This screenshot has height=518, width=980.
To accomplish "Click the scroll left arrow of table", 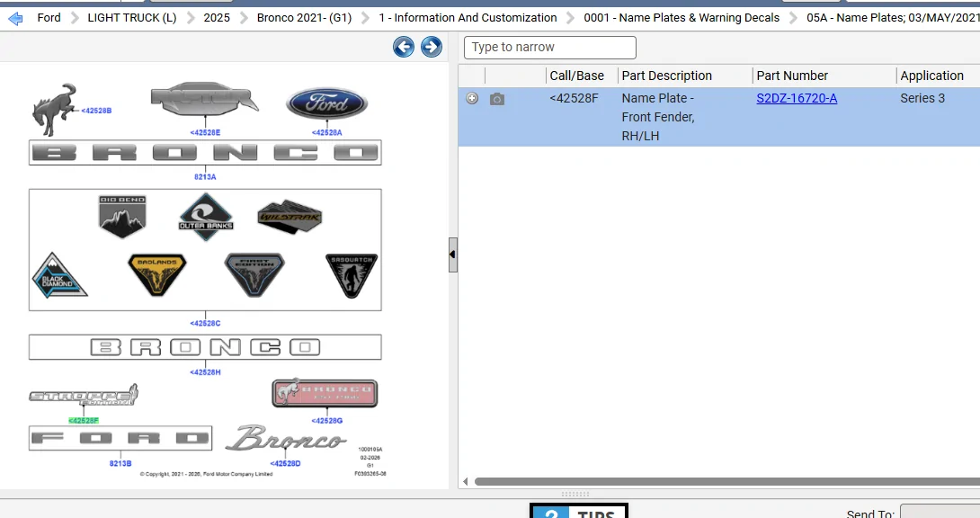I will [x=465, y=482].
